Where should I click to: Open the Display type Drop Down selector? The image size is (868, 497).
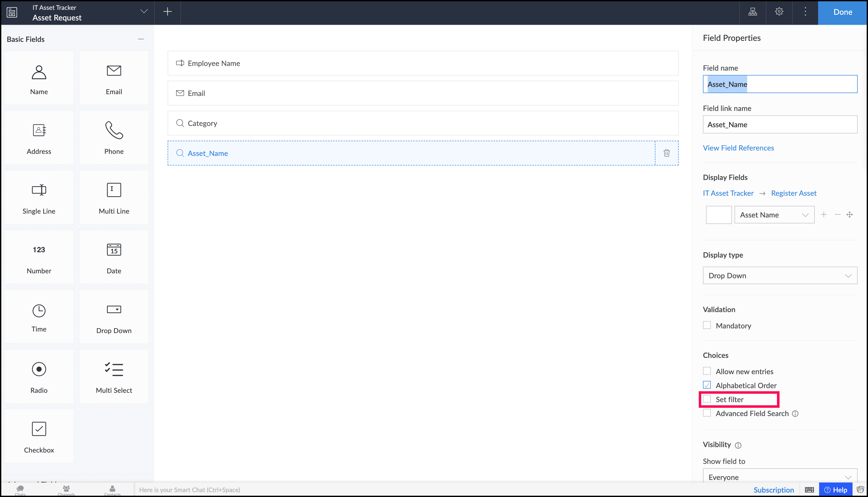click(780, 275)
